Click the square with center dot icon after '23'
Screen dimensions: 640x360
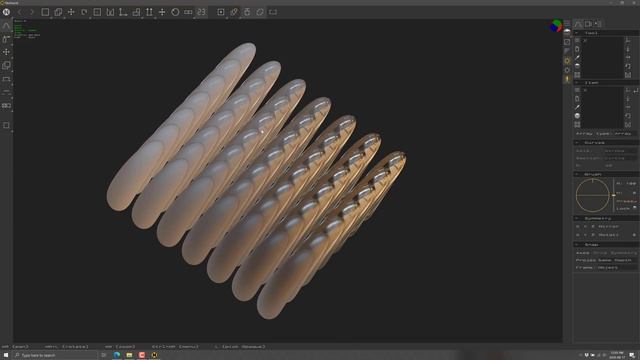221,12
